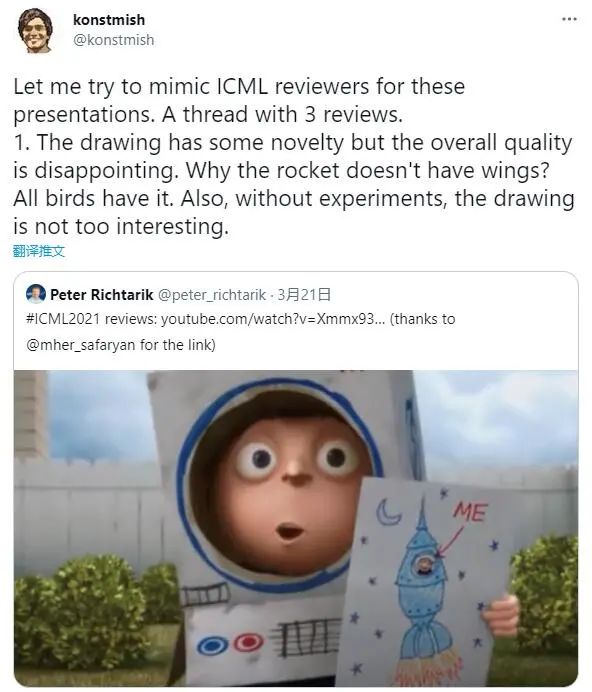The height and width of the screenshot is (692, 592).
Task: Click the main tweet text about ICML reviewers
Action: [294, 156]
